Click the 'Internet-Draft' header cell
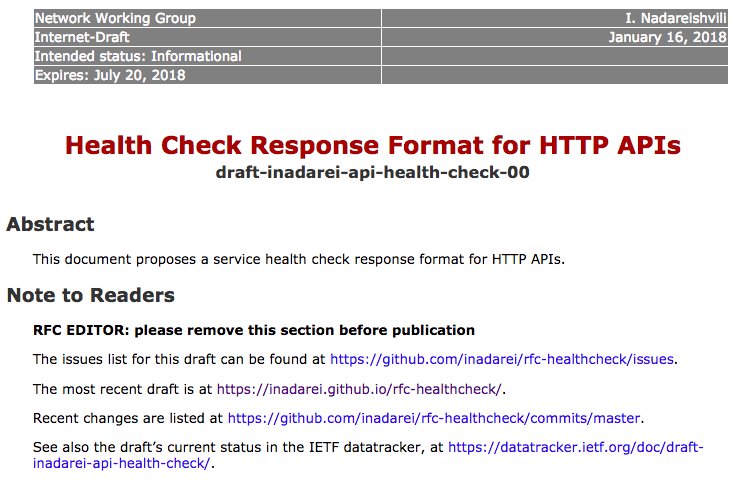 click(207, 37)
